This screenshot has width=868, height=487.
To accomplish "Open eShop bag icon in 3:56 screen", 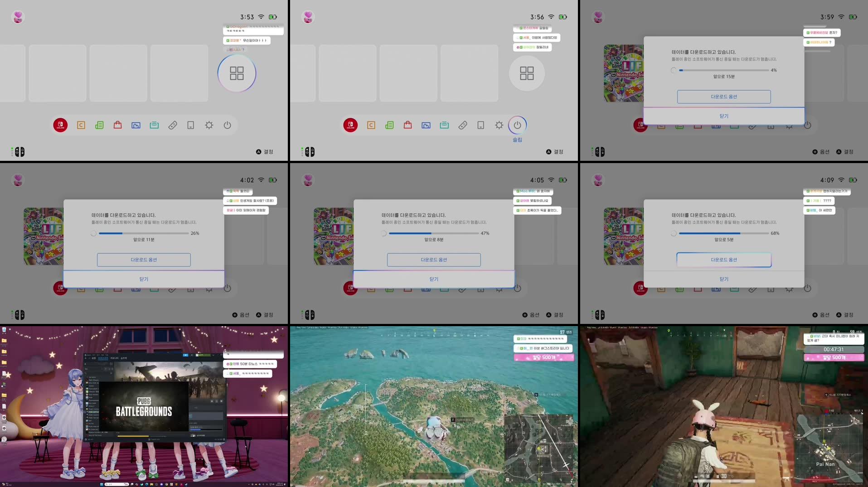I will coord(407,125).
